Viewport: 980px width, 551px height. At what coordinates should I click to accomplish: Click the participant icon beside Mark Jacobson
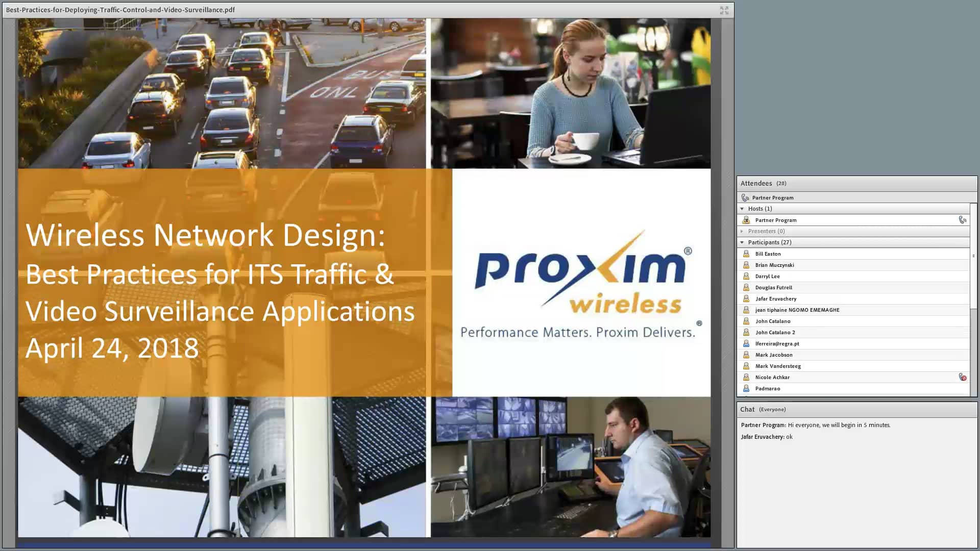coord(746,355)
